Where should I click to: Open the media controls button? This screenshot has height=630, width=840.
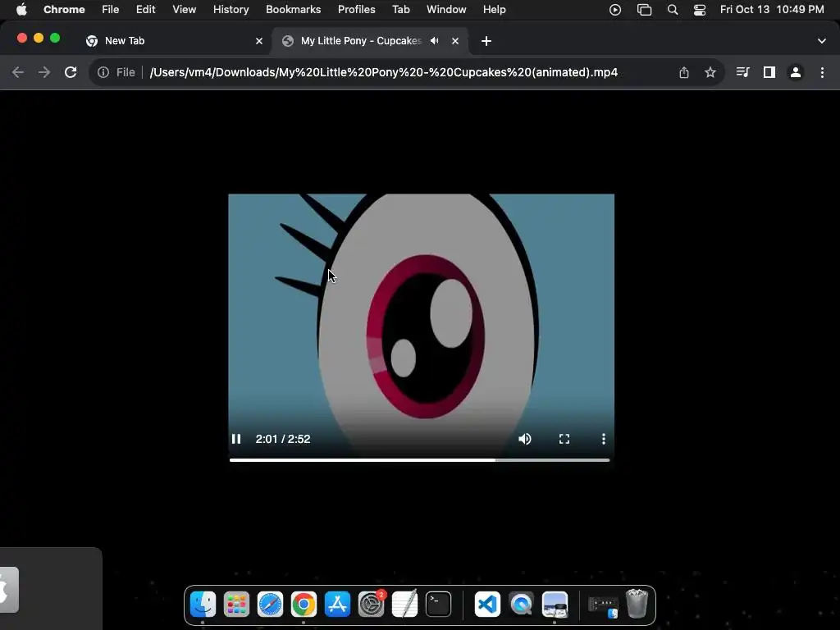click(742, 72)
